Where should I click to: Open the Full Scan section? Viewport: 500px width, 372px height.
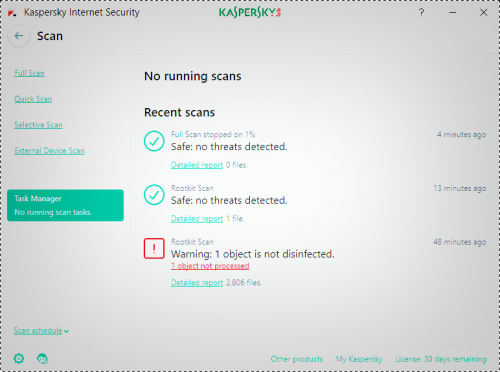(29, 73)
